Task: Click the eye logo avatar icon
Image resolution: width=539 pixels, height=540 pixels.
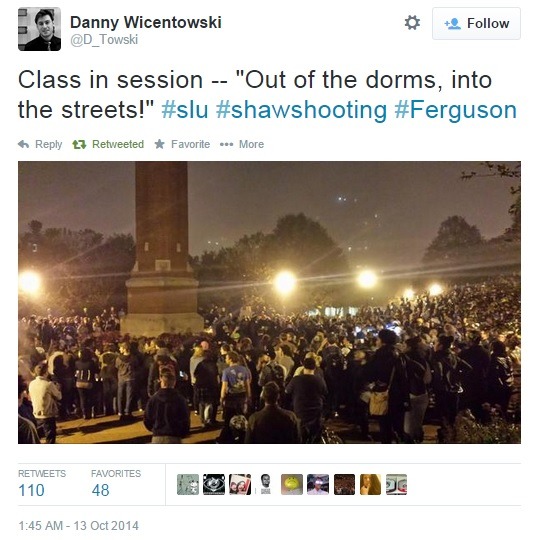Action: 214,485
